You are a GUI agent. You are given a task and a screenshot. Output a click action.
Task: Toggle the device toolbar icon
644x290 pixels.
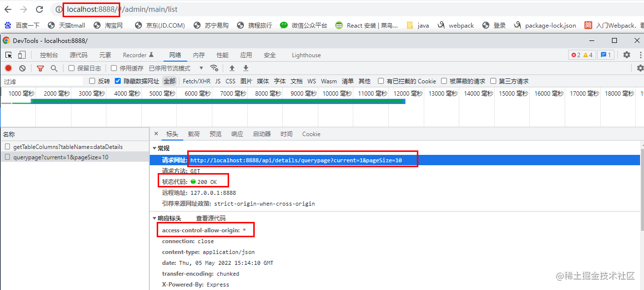(x=22, y=55)
